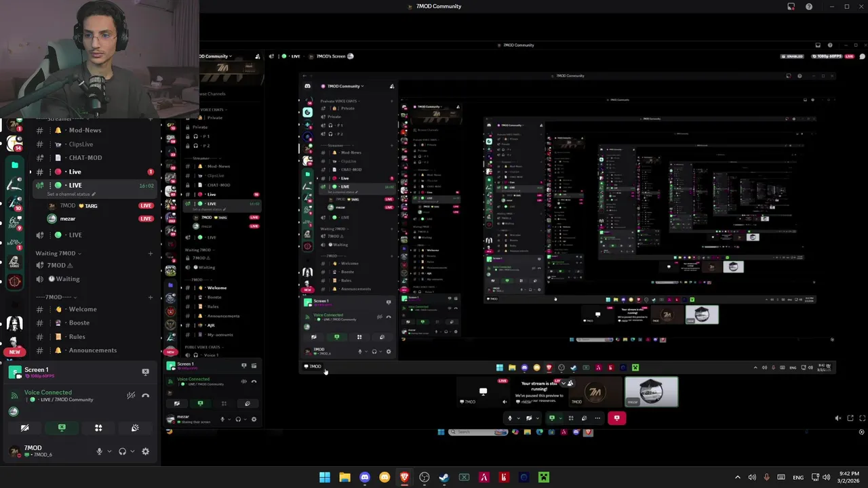Click the Voice Connected status text
868x488 pixels.
click(47, 392)
